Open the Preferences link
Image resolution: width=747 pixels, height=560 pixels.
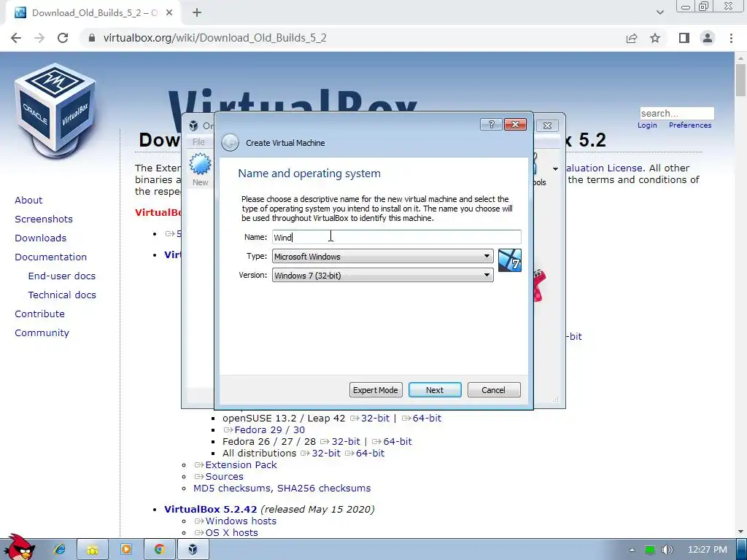pyautogui.click(x=690, y=125)
